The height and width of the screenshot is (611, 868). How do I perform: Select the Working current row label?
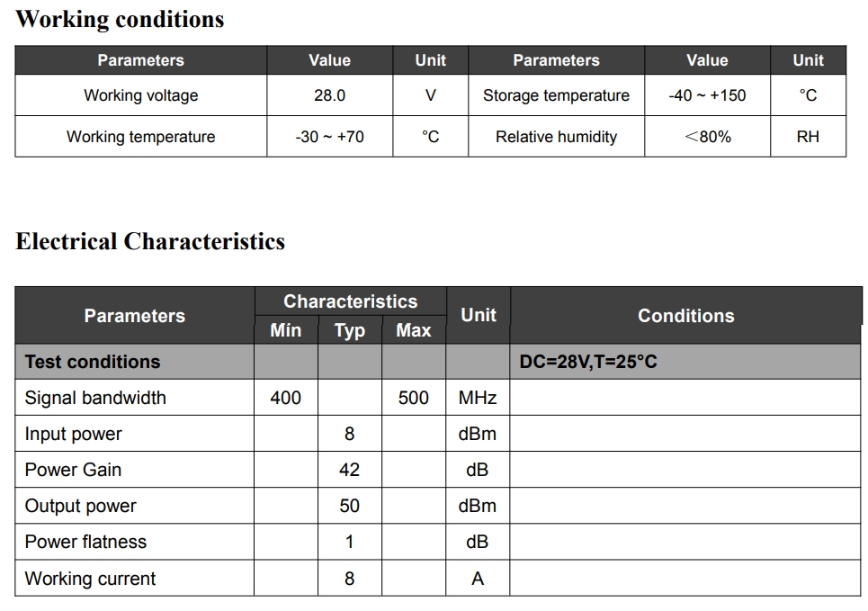pos(90,579)
